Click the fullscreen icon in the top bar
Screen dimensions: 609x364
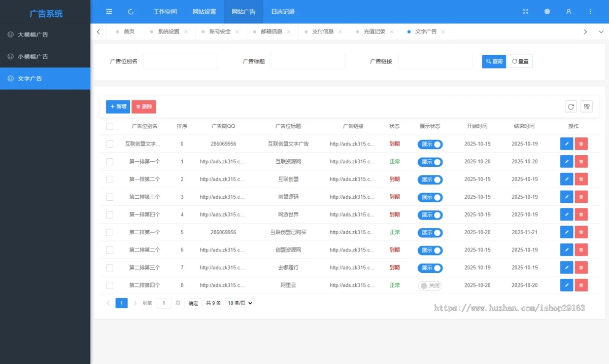525,11
